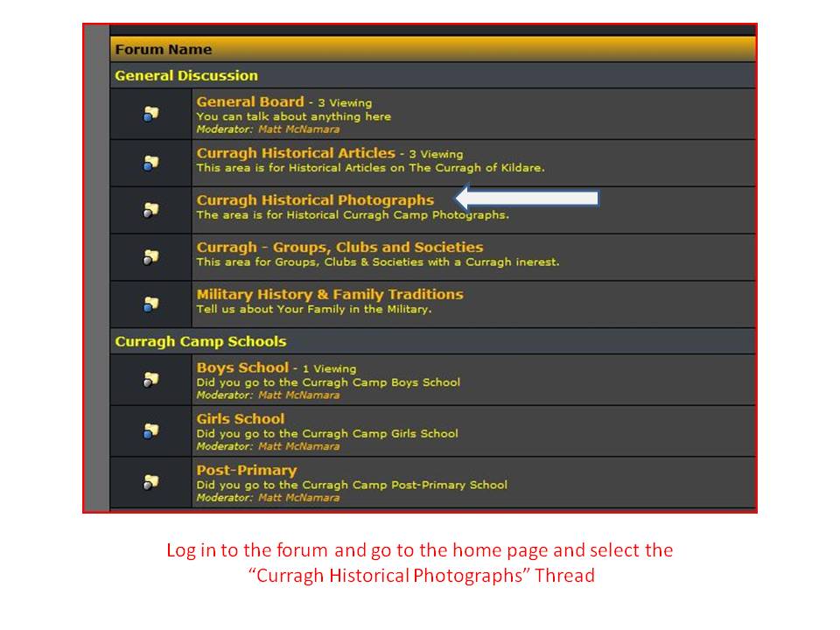Click the Girls School folder icon
Viewport: 840px width, 630px height.
[151, 430]
